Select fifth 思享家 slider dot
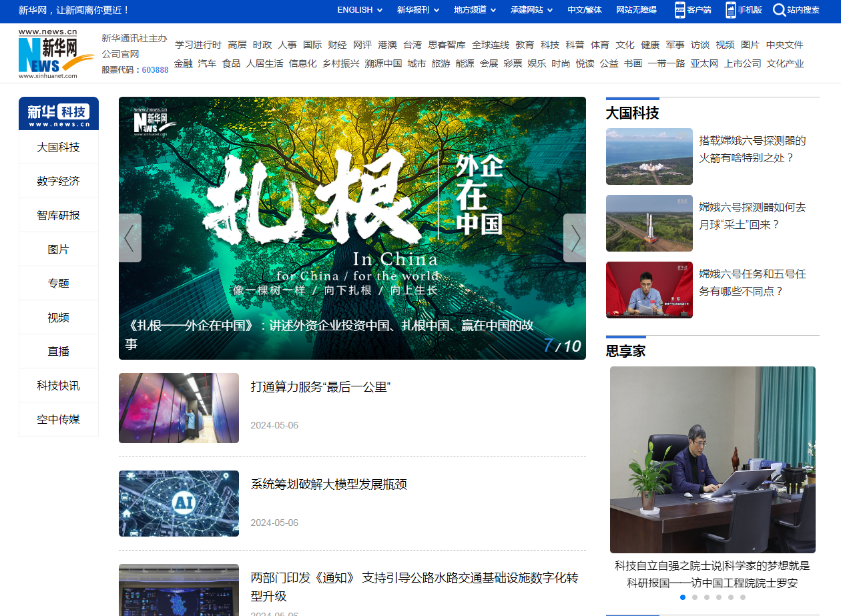This screenshot has height=616, width=841. (731, 597)
